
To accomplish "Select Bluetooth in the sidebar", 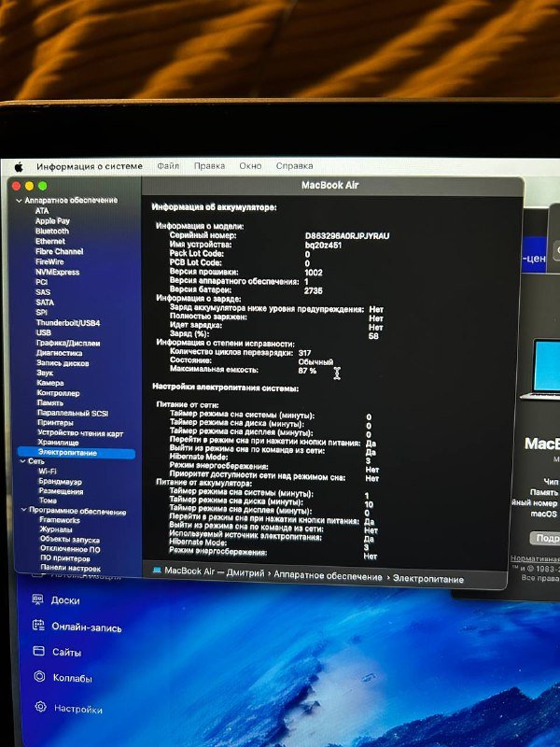I will (52, 231).
